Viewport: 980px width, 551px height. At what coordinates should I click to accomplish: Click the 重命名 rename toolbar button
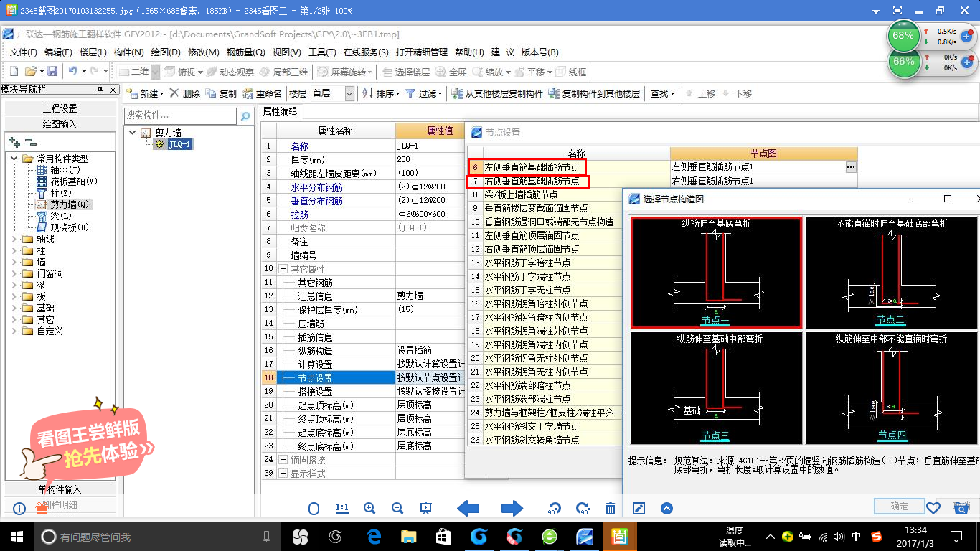(263, 93)
